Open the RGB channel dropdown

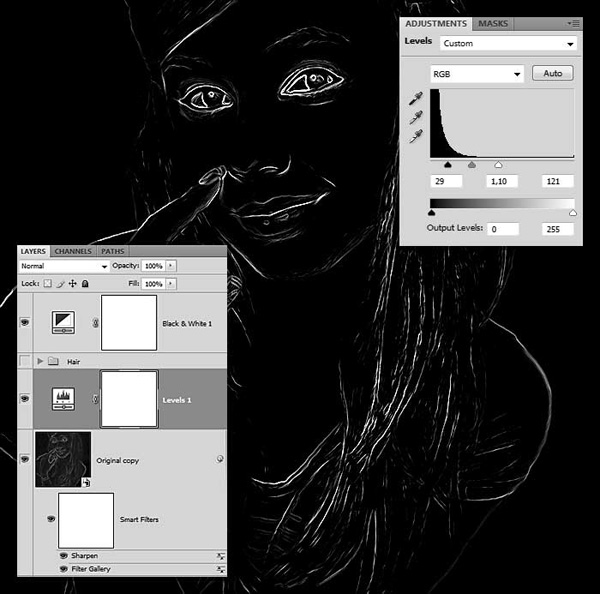click(x=476, y=74)
